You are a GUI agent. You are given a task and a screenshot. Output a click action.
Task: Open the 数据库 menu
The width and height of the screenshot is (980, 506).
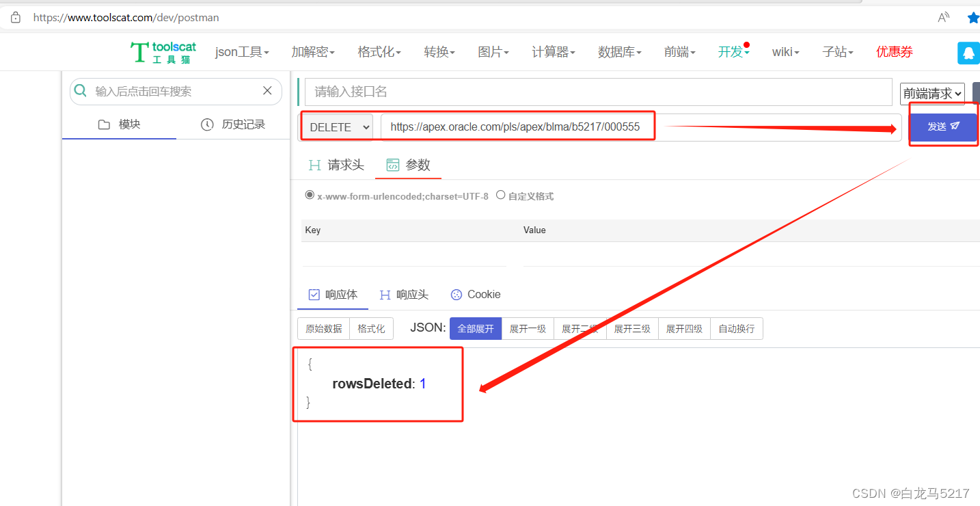pyautogui.click(x=620, y=52)
